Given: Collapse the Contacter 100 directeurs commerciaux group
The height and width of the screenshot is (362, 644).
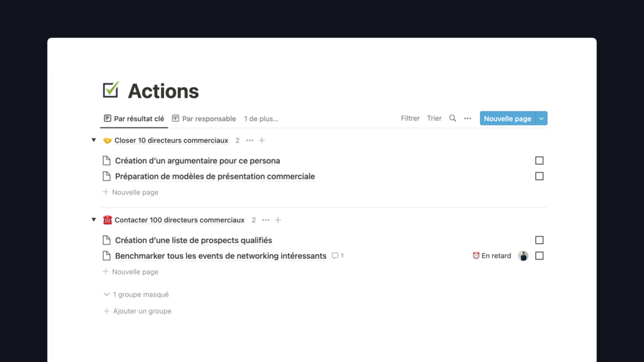Looking at the screenshot, I should point(94,220).
